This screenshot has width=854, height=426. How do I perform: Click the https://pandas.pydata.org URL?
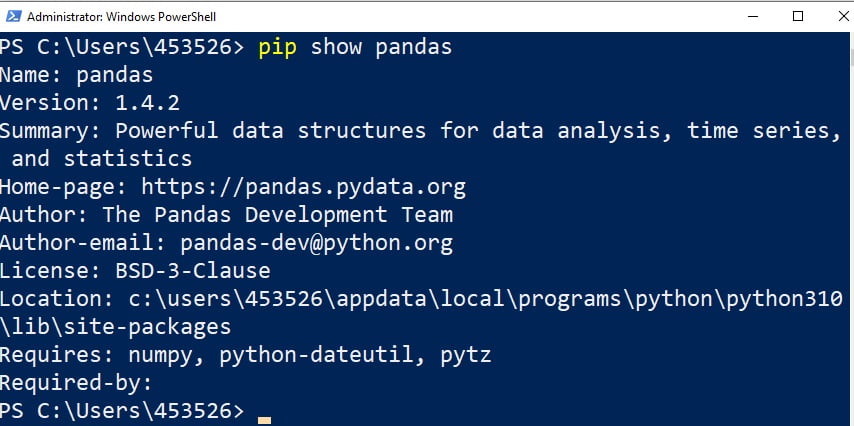click(x=303, y=186)
